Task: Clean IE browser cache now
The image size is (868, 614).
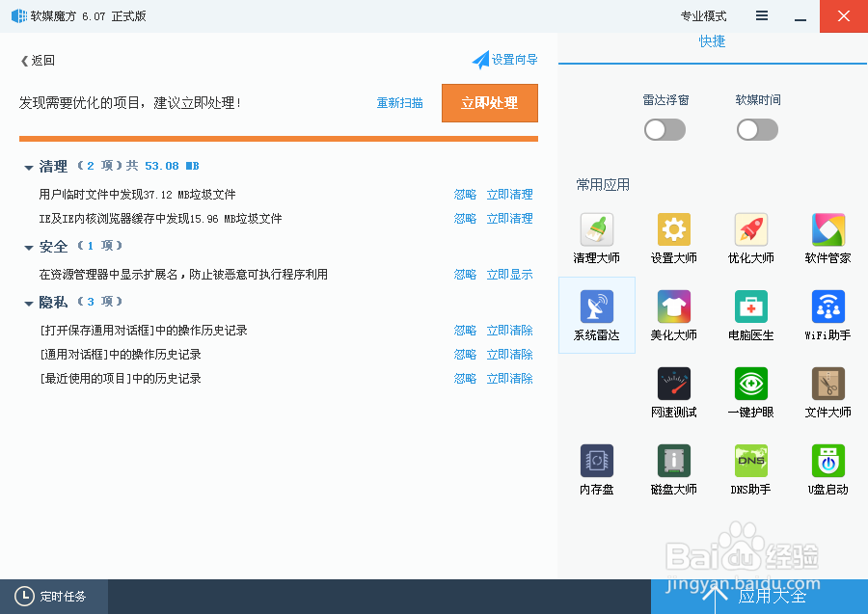Action: tap(509, 219)
